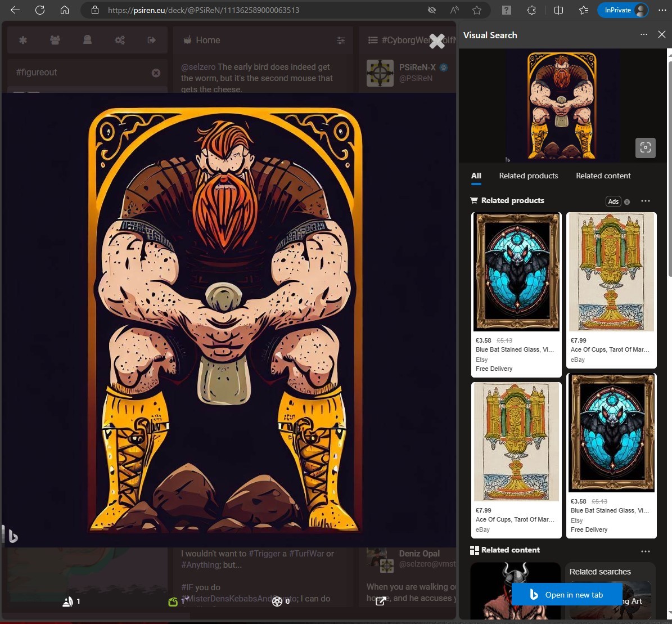Go back using browser back arrow

[x=15, y=10]
